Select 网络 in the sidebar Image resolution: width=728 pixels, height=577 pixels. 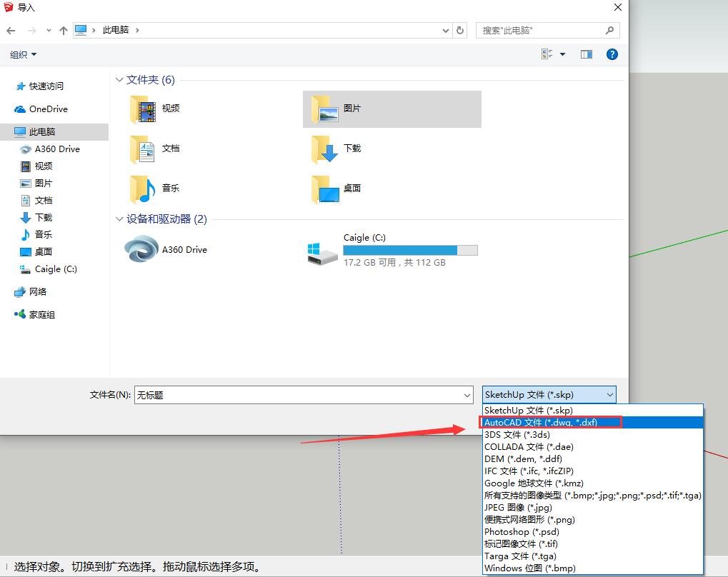tap(31, 292)
